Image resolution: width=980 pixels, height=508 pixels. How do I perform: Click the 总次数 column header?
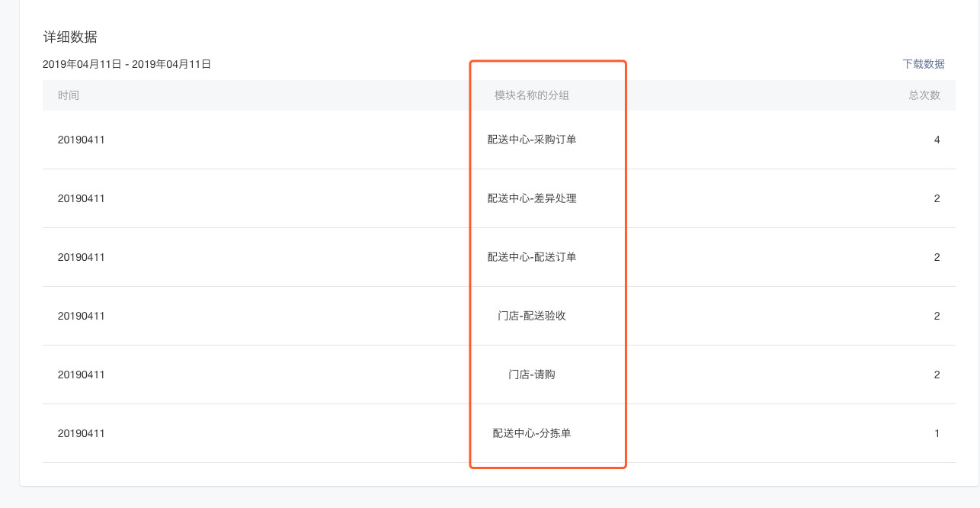tap(924, 95)
